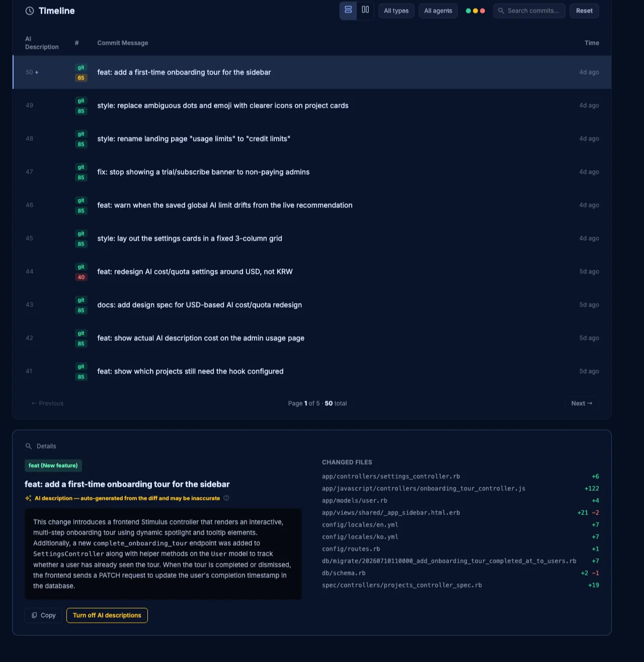Switch to the two-column view
The height and width of the screenshot is (662, 644).
pos(365,10)
